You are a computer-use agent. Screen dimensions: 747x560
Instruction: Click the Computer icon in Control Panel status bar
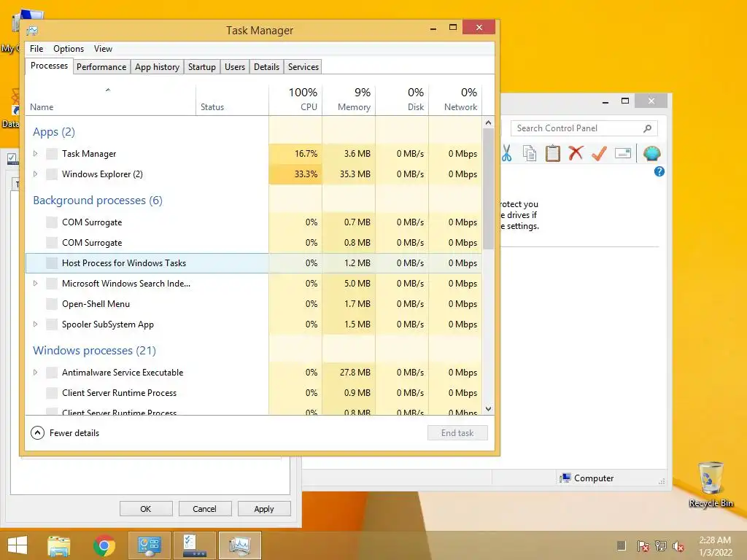pyautogui.click(x=565, y=478)
